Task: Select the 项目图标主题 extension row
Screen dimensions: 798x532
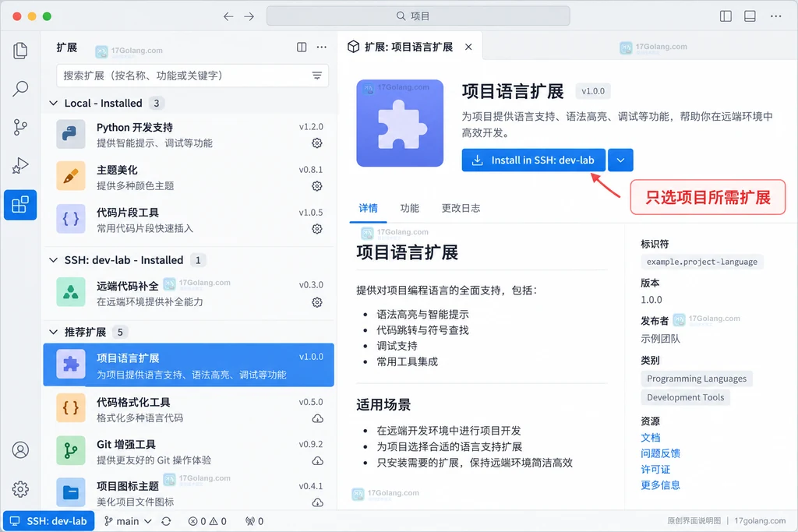Action: [189, 494]
